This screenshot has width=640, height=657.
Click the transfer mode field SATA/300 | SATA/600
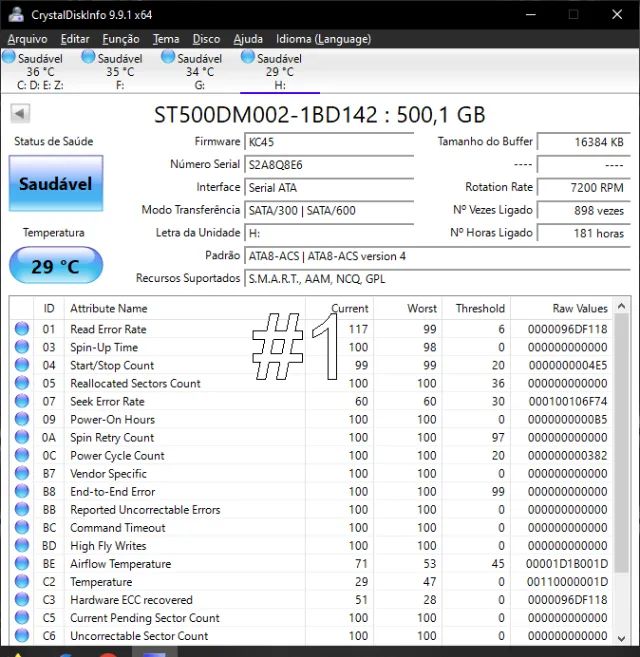pyautogui.click(x=329, y=210)
